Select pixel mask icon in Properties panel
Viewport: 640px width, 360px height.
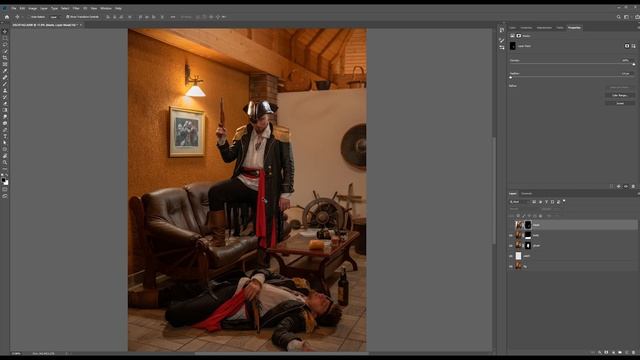point(627,46)
